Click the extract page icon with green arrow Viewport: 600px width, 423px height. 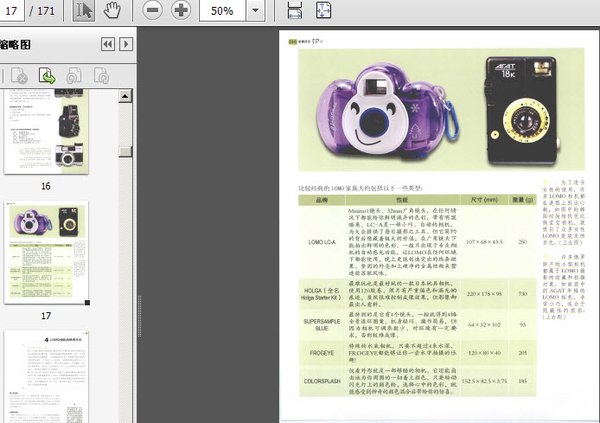[x=47, y=75]
